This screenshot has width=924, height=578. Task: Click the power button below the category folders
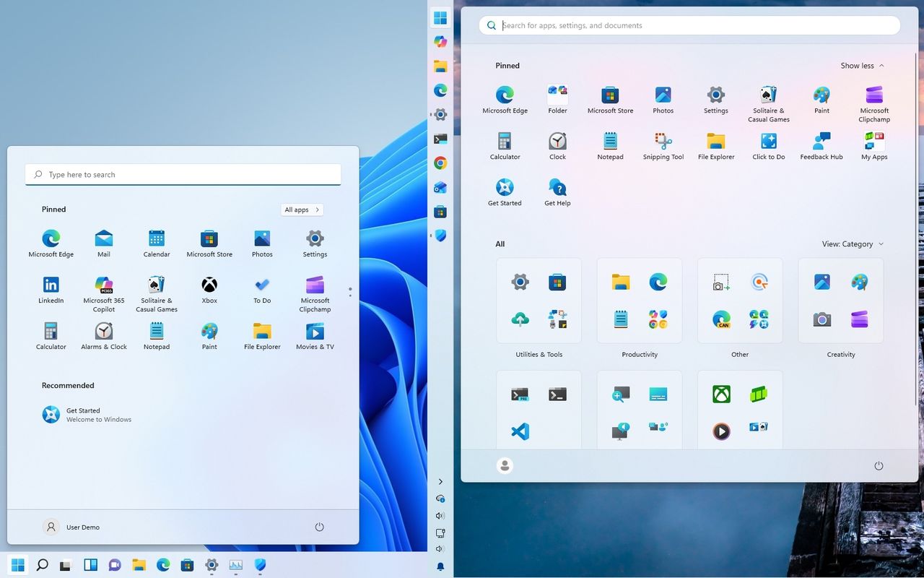879,466
